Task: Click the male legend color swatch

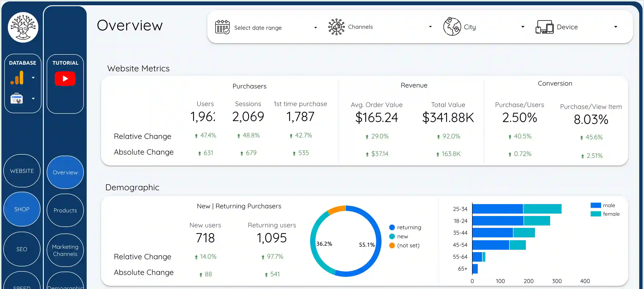Action: click(595, 205)
